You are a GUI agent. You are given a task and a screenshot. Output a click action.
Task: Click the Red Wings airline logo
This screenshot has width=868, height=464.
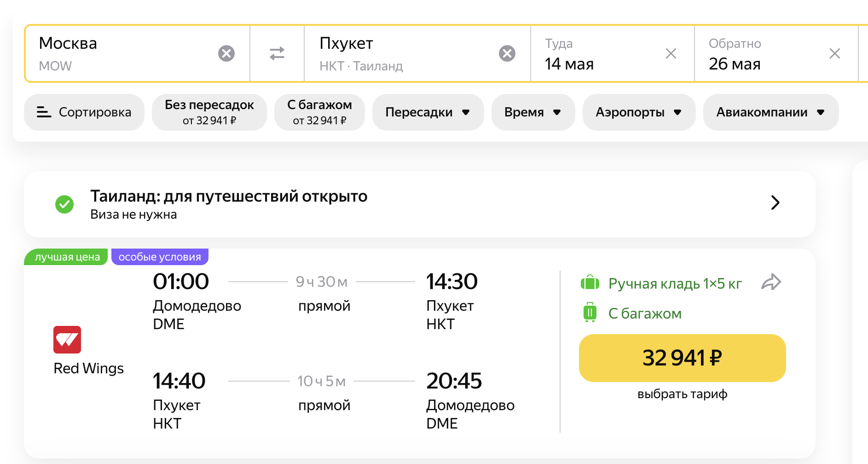[67, 340]
